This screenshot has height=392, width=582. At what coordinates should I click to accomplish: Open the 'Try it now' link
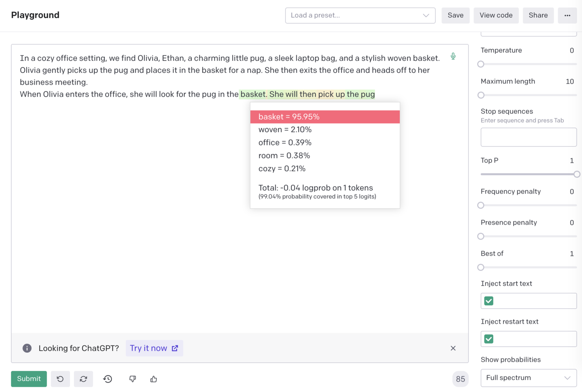pos(154,348)
